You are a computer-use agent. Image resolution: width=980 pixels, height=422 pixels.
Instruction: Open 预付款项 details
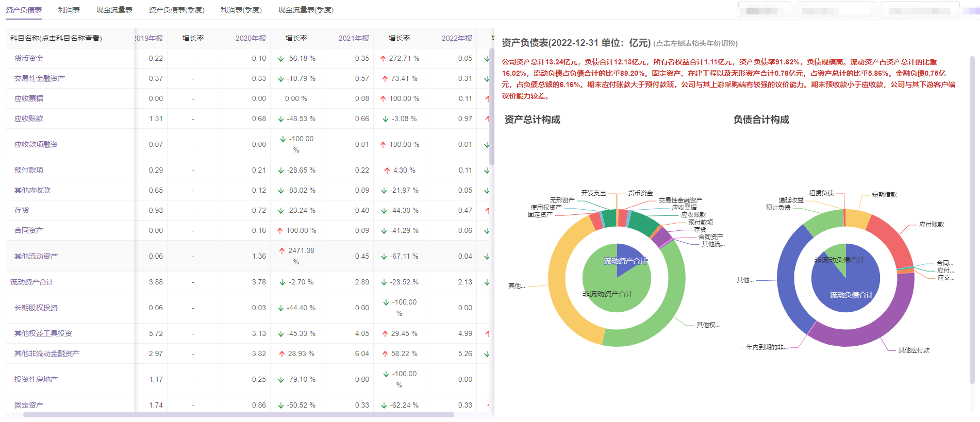click(29, 170)
